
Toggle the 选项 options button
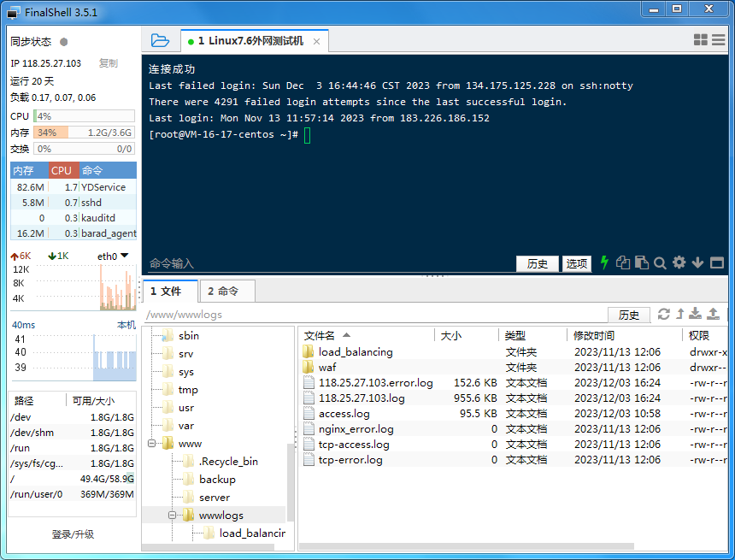(576, 263)
